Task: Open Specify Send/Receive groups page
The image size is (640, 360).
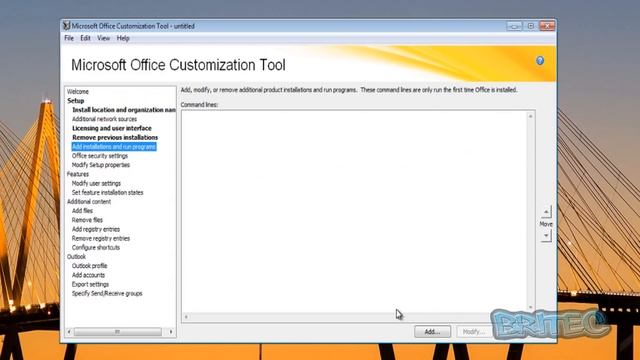Action: [x=107, y=293]
